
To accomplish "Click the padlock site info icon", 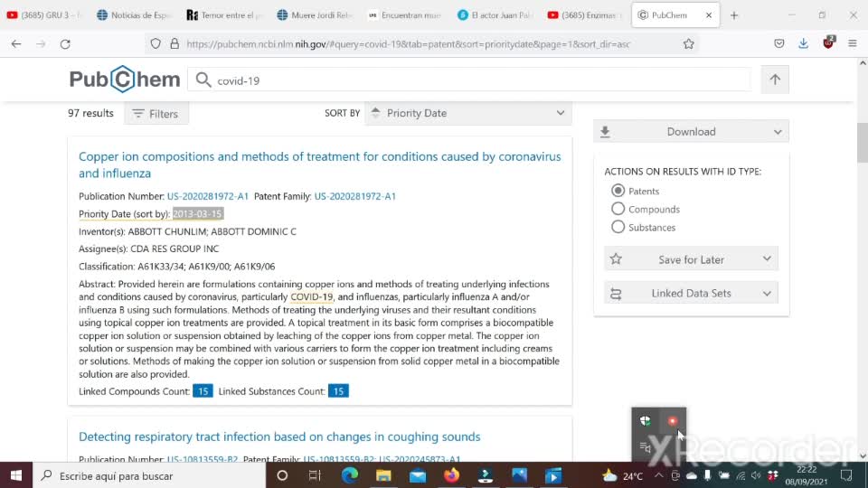I will pyautogui.click(x=175, y=43).
